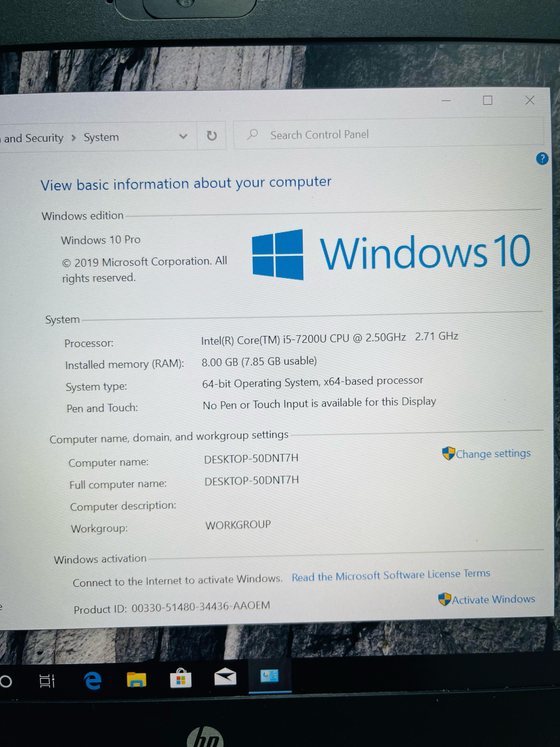Viewport: 560px width, 747px height.
Task: Click Full computer name value DESKTOP-50DNT7H
Action: coord(252,480)
